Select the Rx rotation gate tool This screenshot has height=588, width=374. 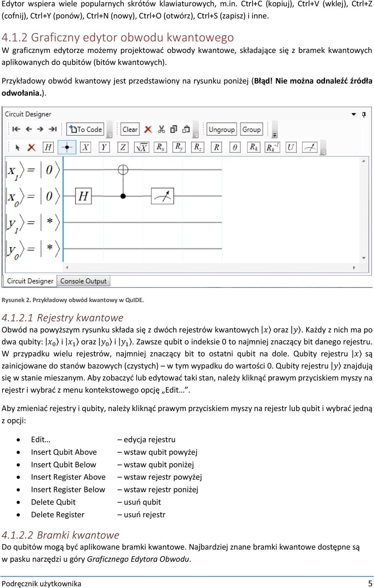pos(160,147)
